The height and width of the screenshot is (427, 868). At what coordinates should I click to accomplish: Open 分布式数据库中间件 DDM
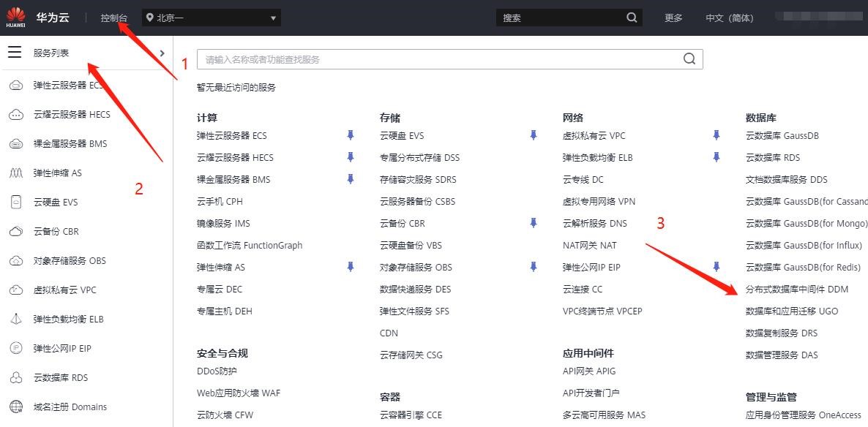click(796, 289)
